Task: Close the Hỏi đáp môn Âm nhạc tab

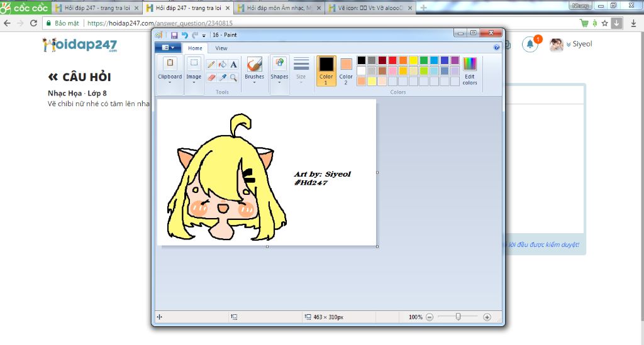Action: click(x=319, y=8)
